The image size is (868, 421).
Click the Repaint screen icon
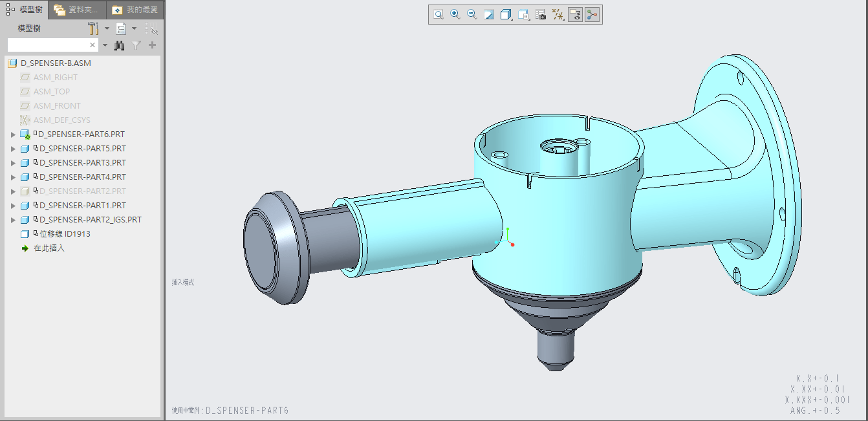pyautogui.click(x=490, y=15)
